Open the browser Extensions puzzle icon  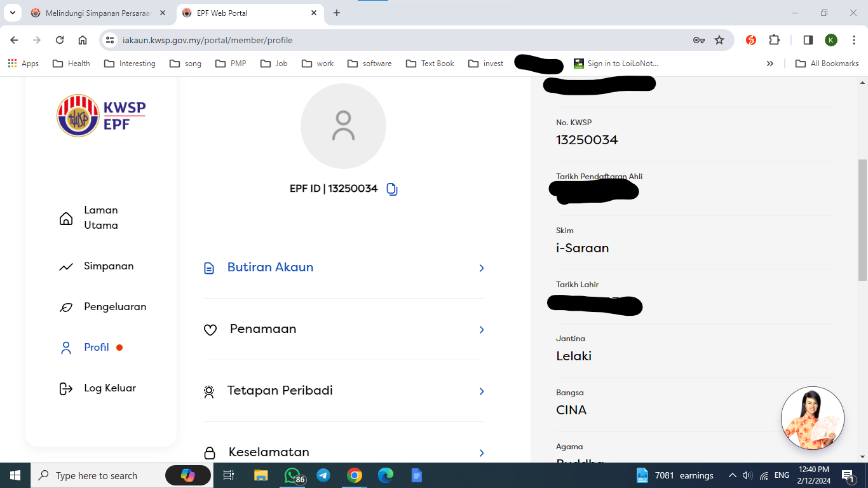[774, 40]
